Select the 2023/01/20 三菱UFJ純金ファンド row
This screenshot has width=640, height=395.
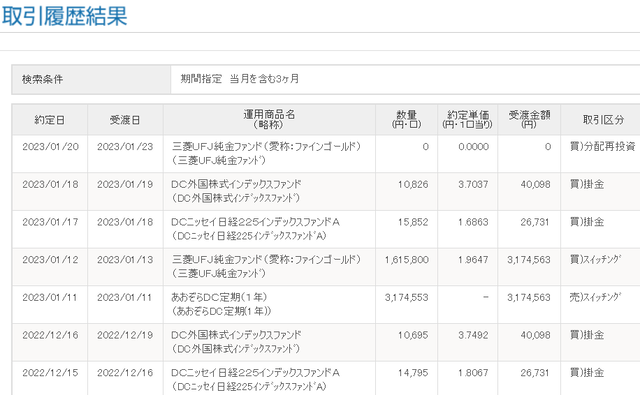click(326, 154)
